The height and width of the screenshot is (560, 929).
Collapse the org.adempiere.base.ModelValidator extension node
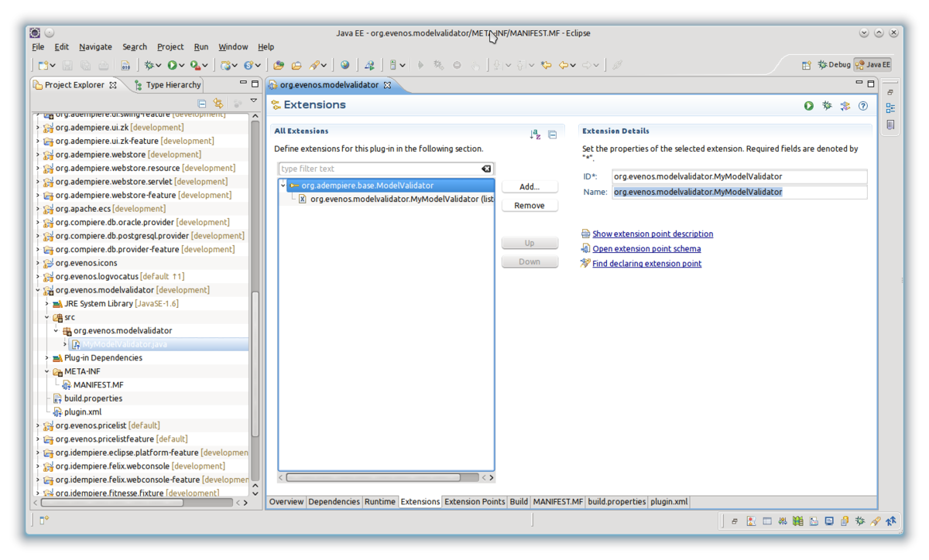283,186
